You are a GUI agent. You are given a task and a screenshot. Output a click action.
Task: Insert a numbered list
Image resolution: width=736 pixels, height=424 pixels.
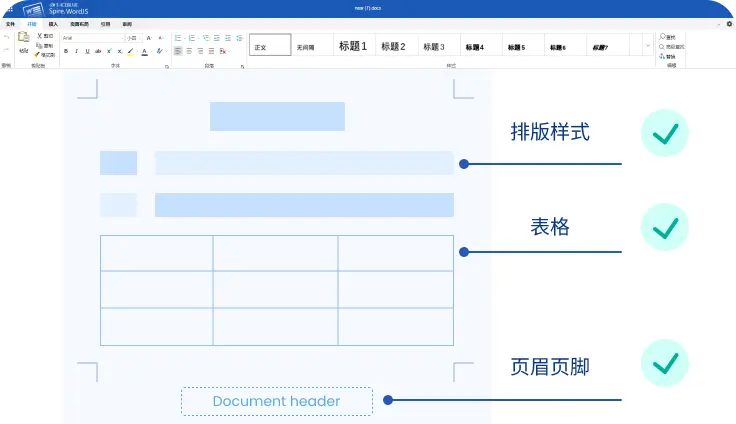[192, 38]
